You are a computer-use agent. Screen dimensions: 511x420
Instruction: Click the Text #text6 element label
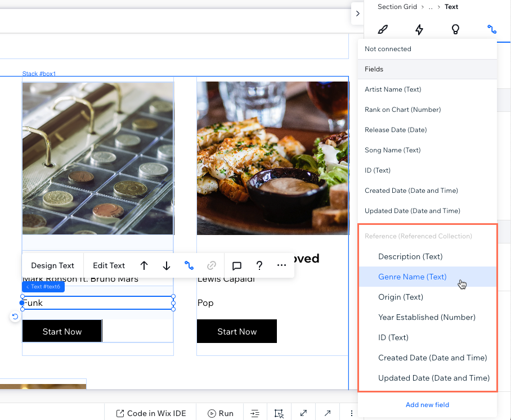(44, 287)
